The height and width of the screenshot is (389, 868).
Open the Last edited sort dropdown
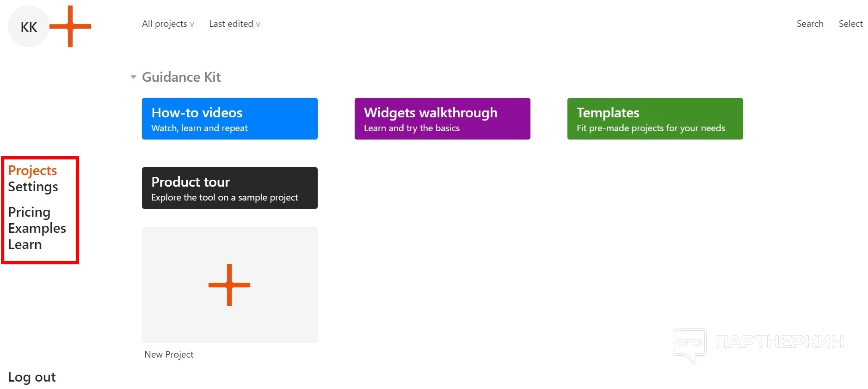[234, 24]
